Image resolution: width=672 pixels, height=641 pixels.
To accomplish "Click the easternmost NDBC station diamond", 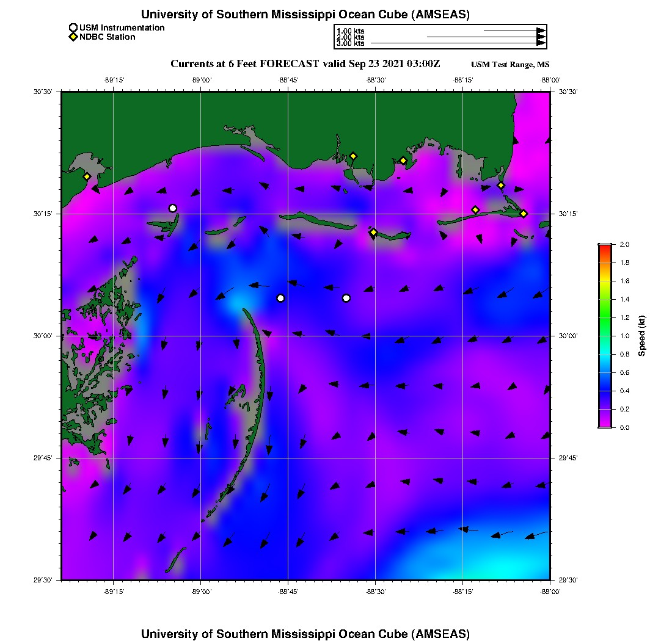I will [x=524, y=213].
